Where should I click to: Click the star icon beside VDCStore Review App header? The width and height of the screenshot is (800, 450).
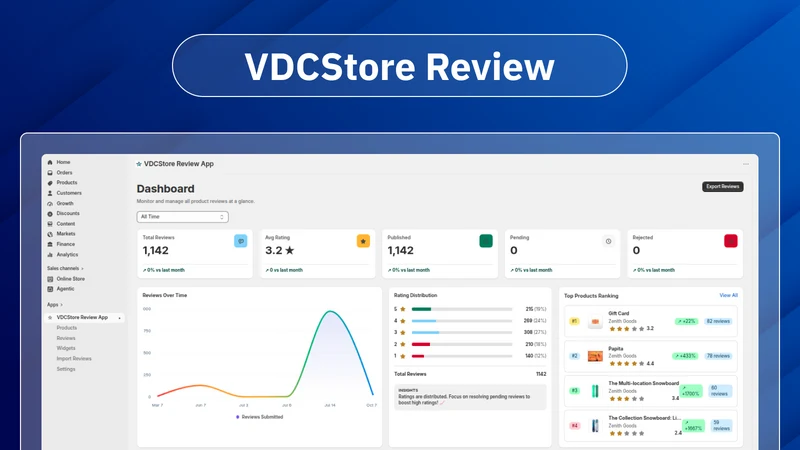(139, 164)
